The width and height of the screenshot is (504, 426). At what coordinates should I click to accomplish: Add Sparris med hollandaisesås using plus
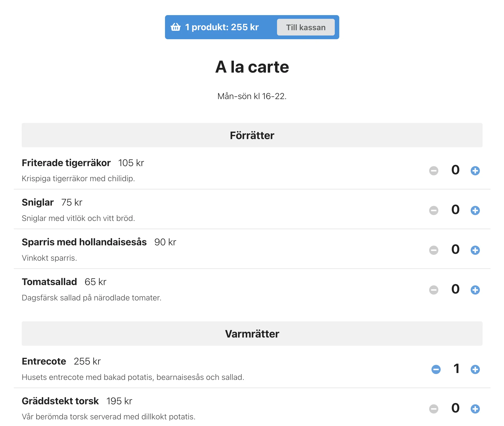click(x=475, y=250)
